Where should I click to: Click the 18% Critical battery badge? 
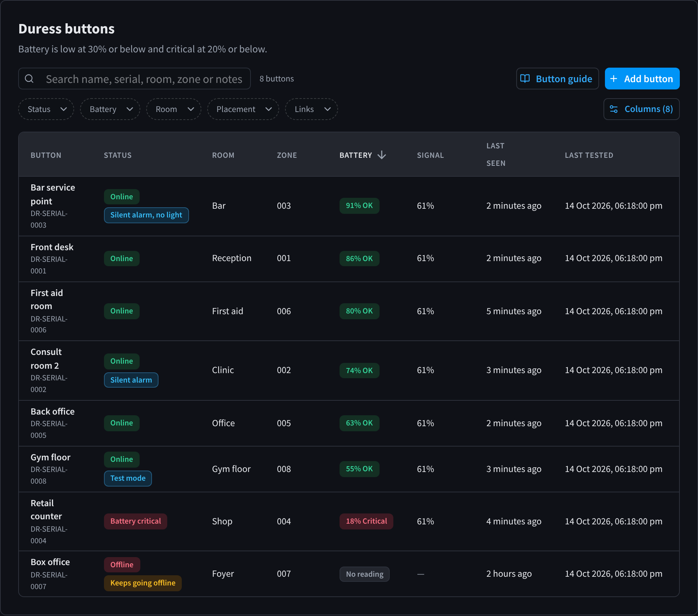(x=366, y=521)
